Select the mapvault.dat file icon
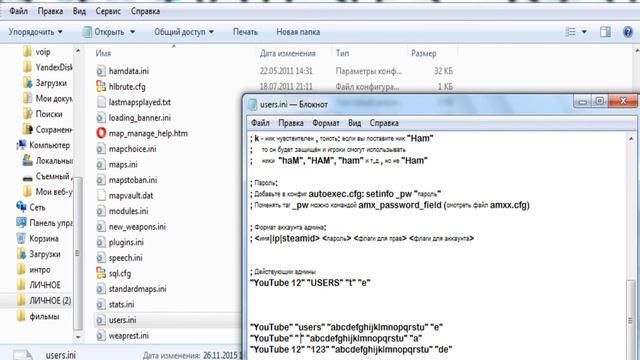 coord(101,196)
